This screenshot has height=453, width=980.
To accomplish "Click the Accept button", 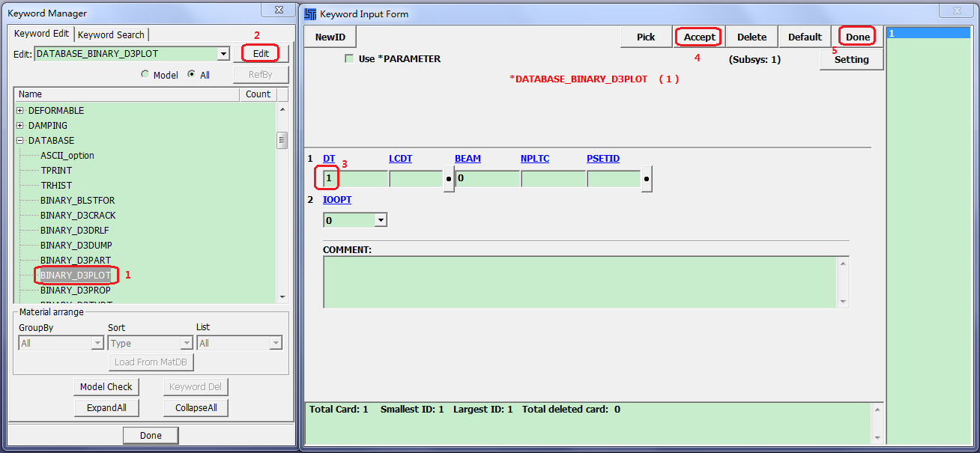I will tap(699, 37).
